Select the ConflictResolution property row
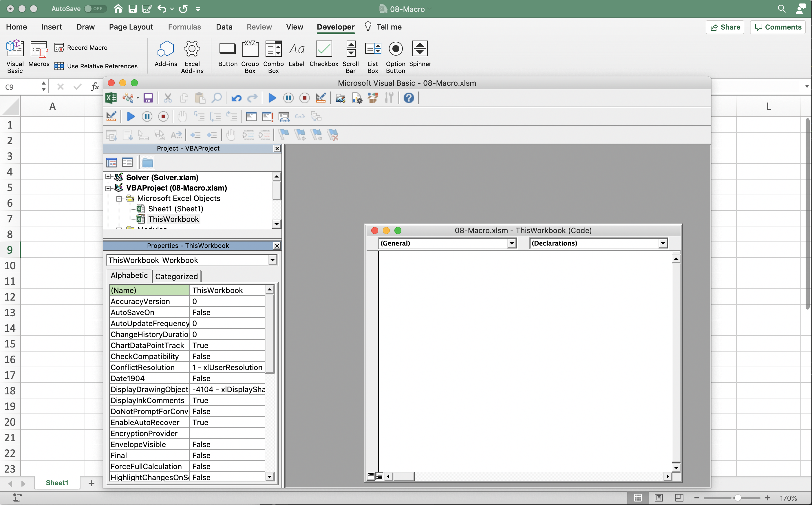Viewport: 812px width, 505px height. coord(187,367)
